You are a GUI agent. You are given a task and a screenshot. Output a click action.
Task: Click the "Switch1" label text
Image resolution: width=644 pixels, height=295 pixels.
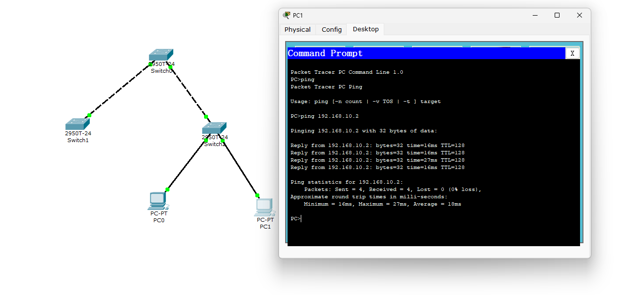click(78, 140)
